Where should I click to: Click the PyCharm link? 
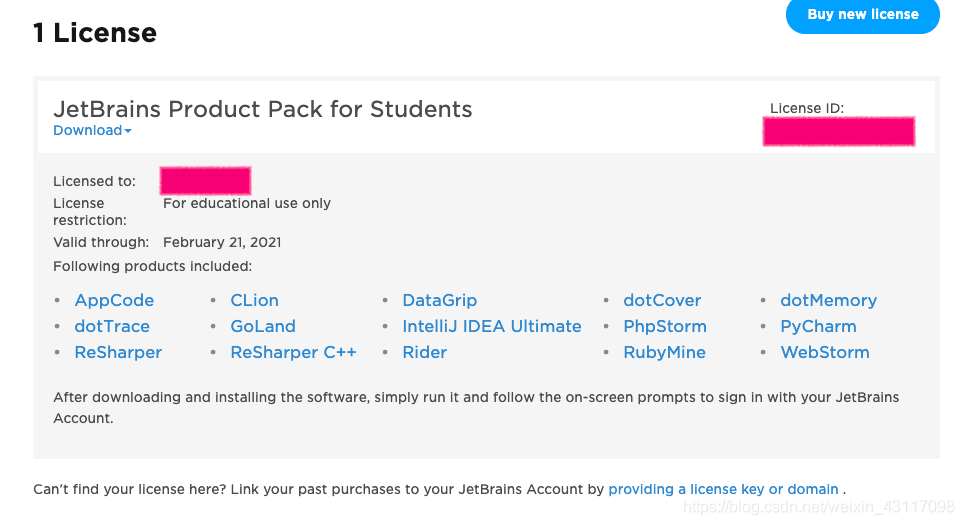(818, 326)
